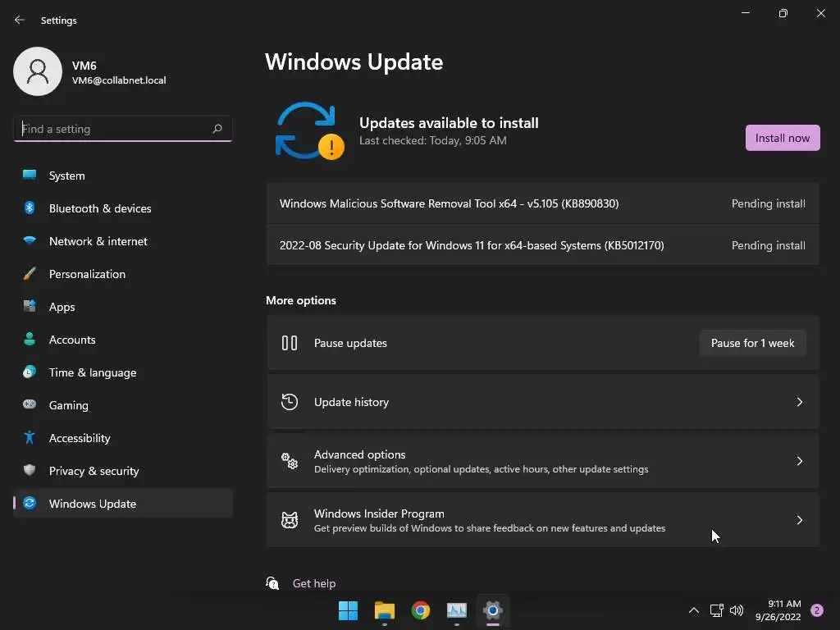Click the update status warning sync icon
Image resolution: width=840 pixels, height=630 pixels.
[309, 131]
